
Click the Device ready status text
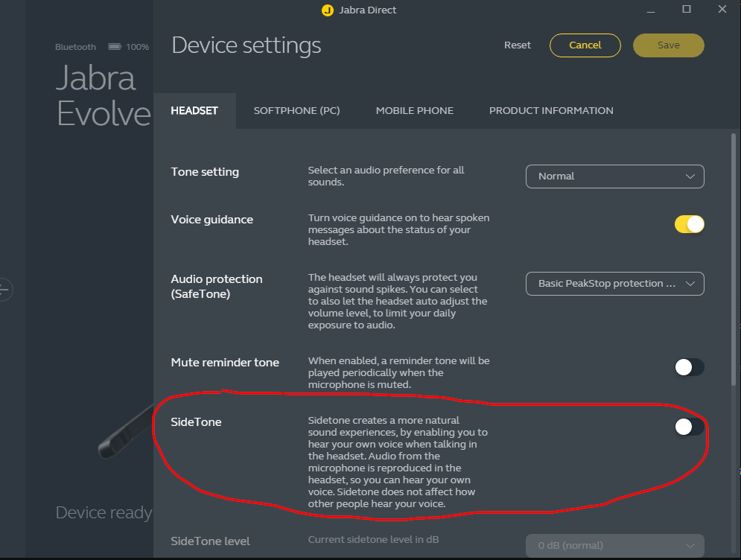[104, 513]
